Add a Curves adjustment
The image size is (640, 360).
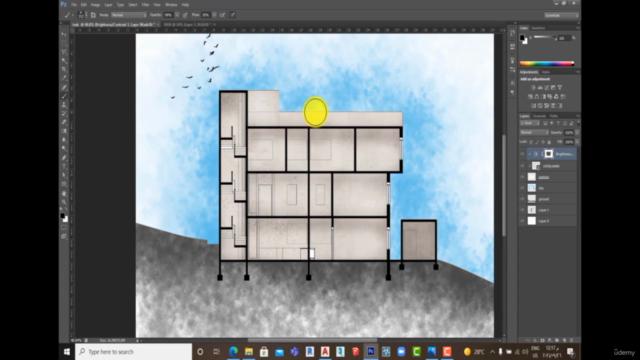point(547,88)
